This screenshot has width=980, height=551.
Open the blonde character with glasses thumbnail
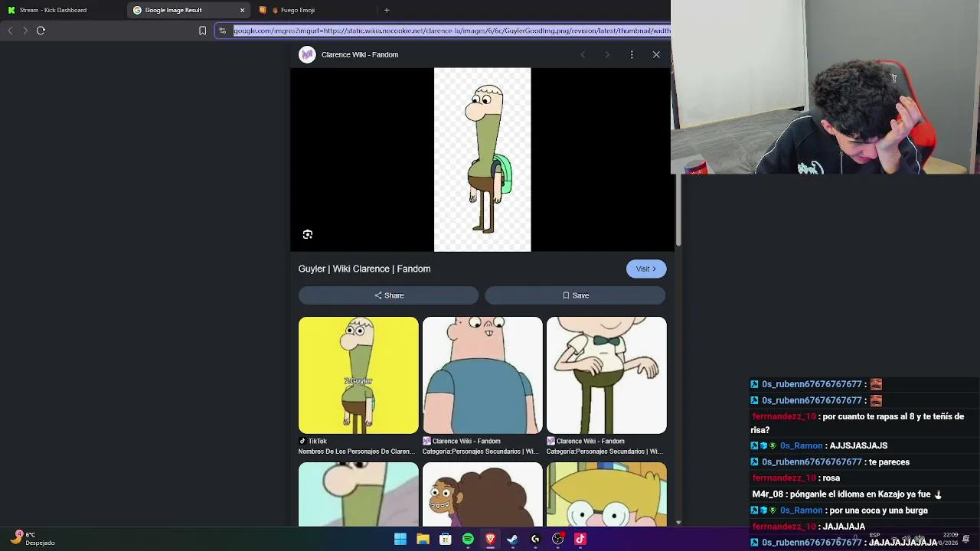pyautogui.click(x=606, y=494)
